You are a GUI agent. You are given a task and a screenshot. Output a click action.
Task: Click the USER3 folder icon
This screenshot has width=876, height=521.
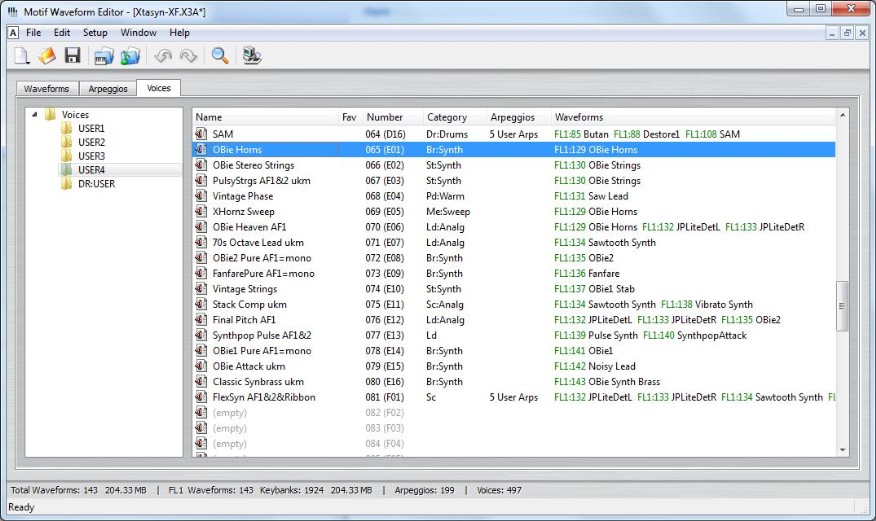67,156
